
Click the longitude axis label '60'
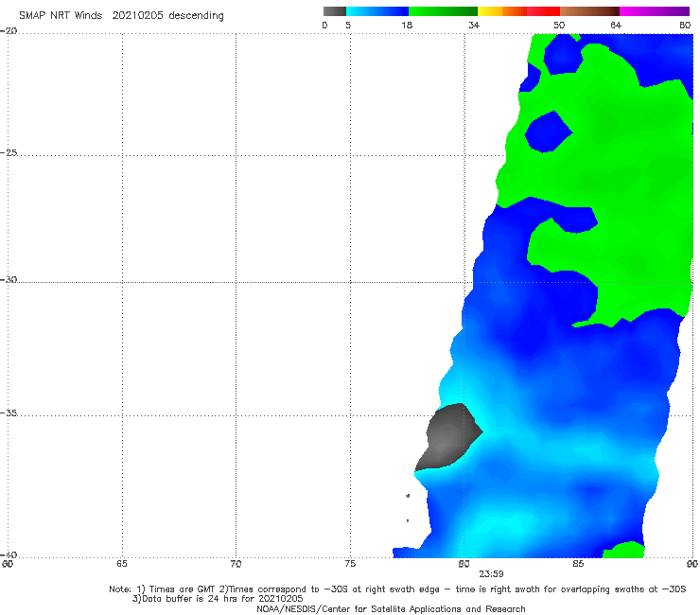pyautogui.click(x=8, y=564)
